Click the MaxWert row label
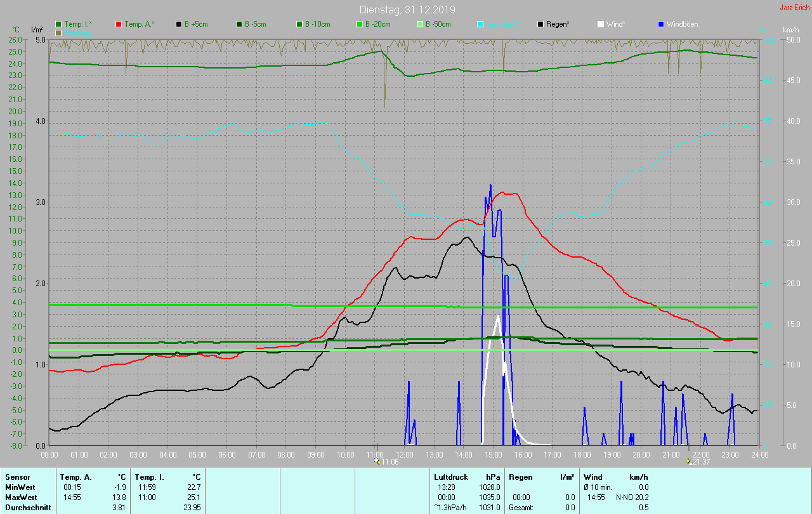 click(19, 497)
